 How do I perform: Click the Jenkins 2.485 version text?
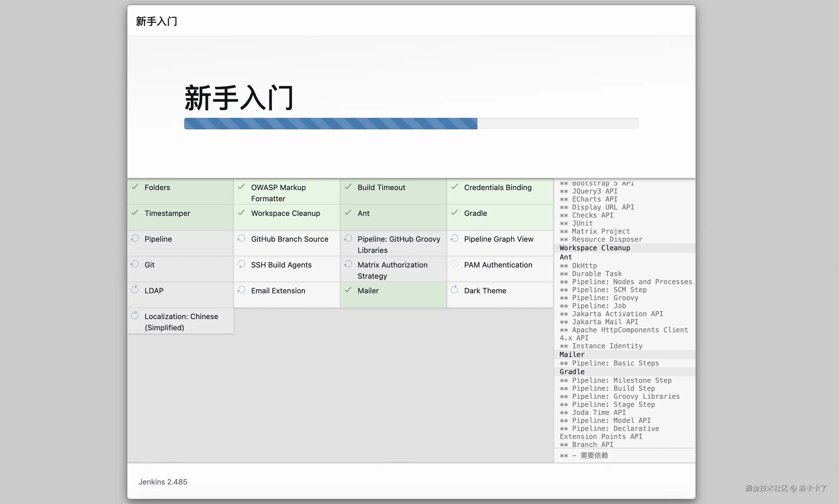163,482
